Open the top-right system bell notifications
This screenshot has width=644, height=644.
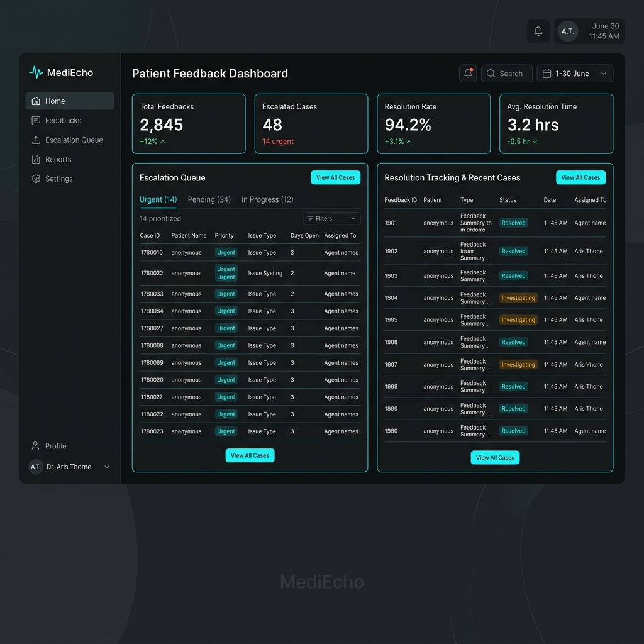point(538,31)
